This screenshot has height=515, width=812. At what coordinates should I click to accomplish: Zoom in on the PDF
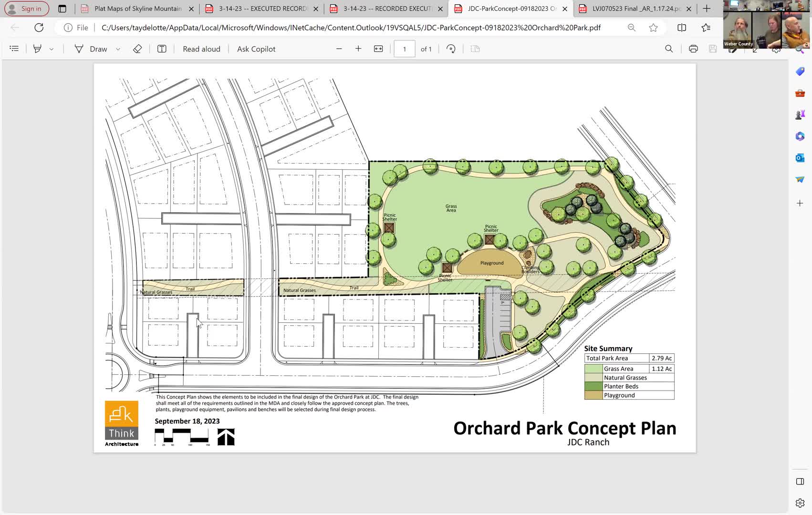(358, 48)
